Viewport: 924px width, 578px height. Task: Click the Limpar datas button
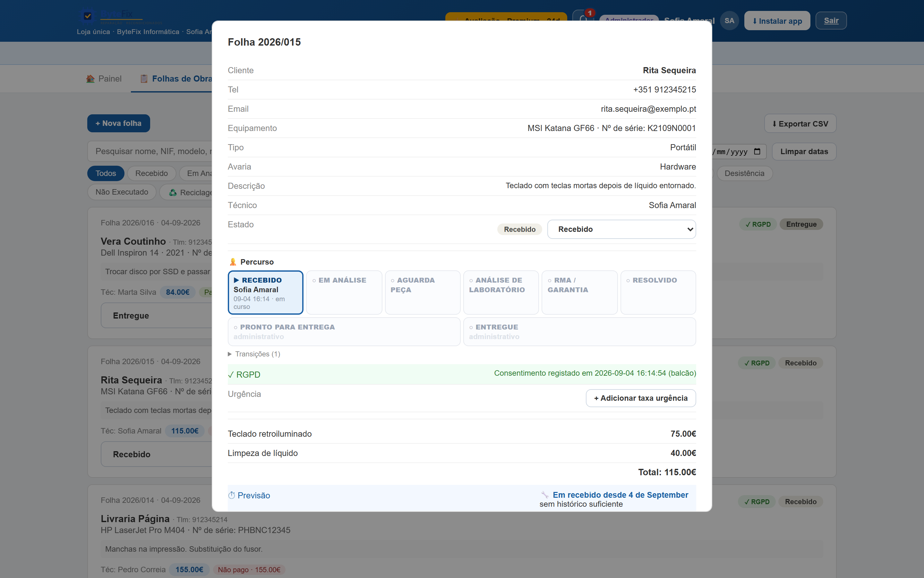coord(804,152)
